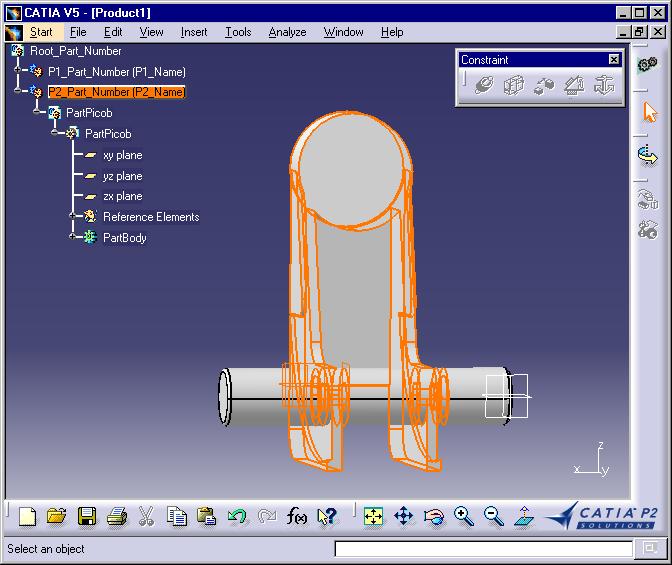Open the File menu

[x=78, y=32]
